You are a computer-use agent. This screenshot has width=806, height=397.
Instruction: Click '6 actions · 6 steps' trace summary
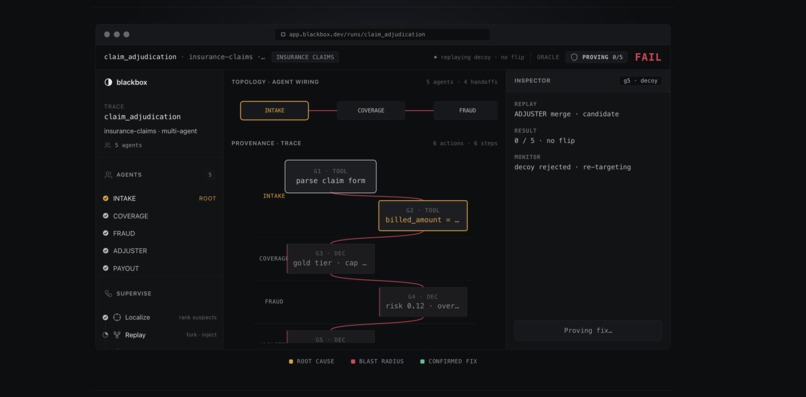tap(465, 143)
